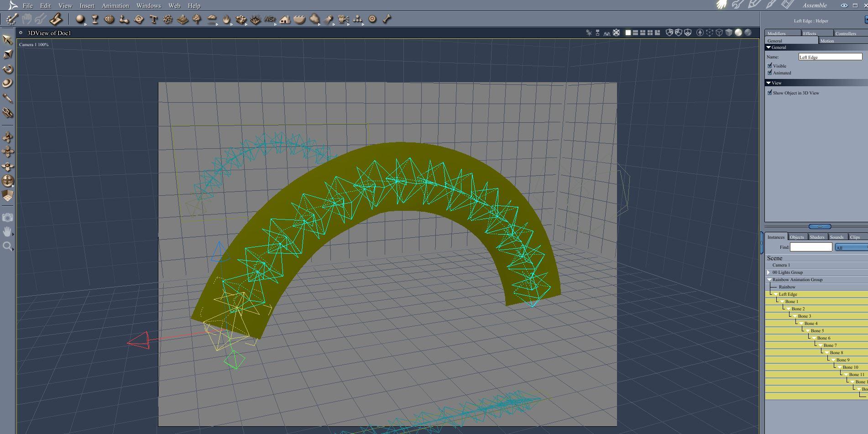
Task: Insert a metaball object
Action: click(124, 19)
